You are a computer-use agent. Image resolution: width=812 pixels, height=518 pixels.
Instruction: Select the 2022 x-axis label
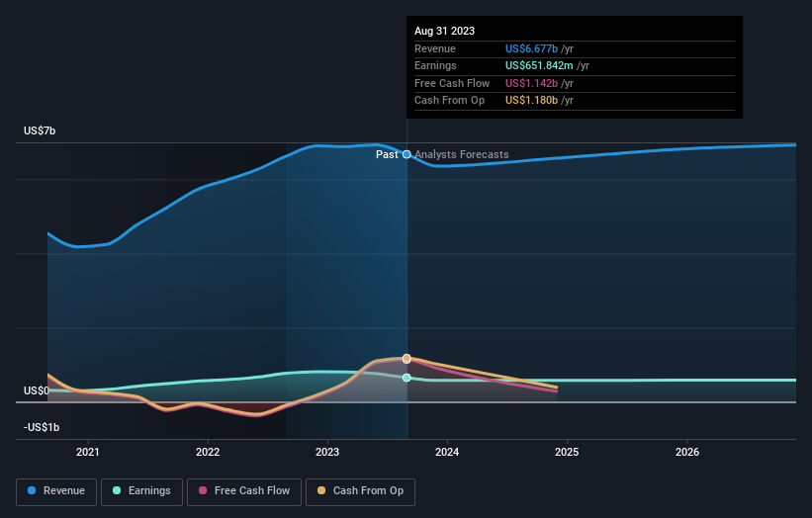208,452
